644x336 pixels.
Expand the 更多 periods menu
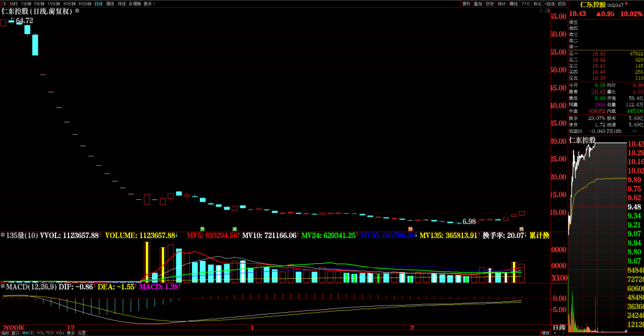coord(149,4)
